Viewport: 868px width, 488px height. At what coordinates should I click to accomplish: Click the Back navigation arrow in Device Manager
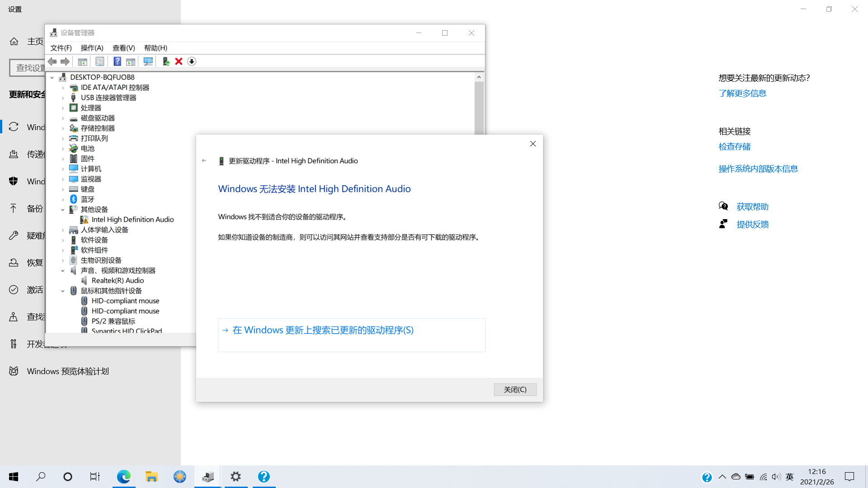click(52, 61)
